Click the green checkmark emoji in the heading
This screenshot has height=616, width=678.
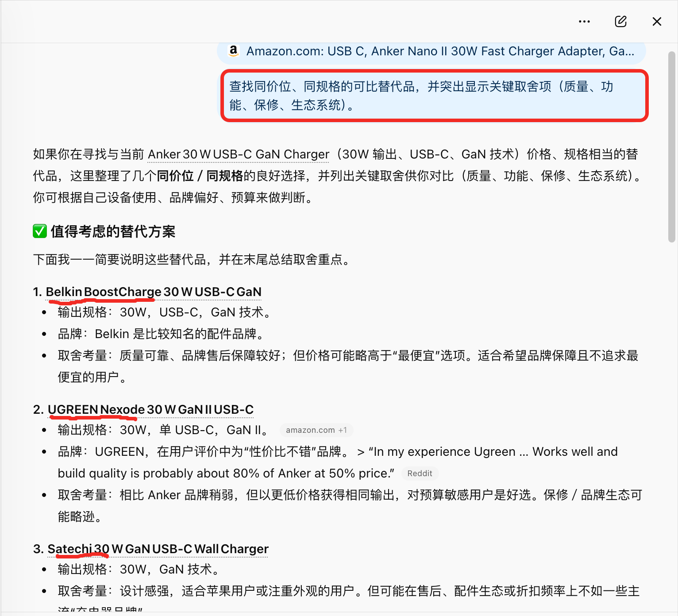40,231
